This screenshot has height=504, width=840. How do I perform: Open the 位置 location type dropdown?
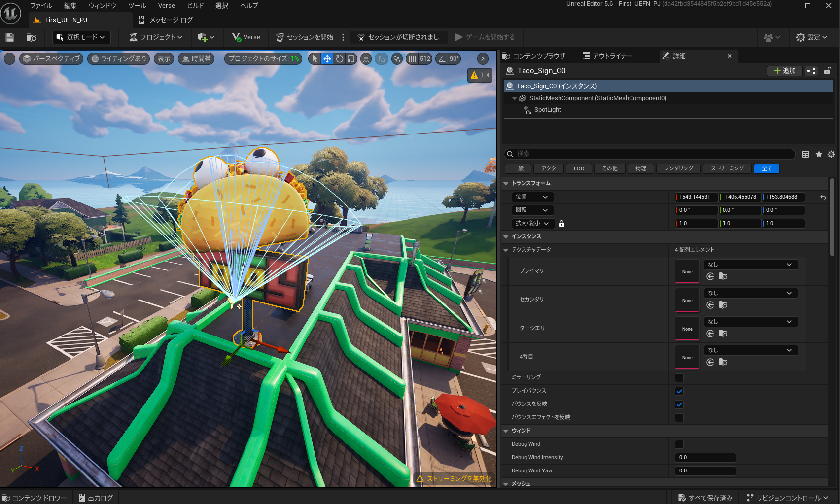click(x=532, y=197)
